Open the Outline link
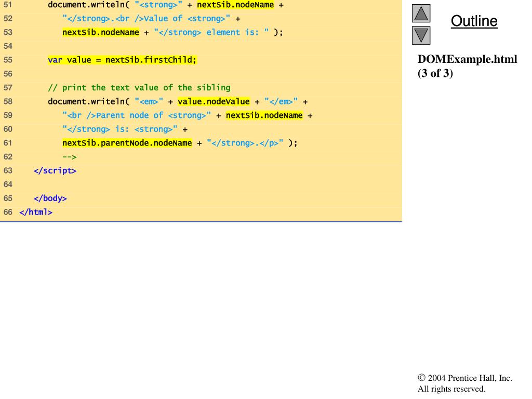Viewport: 532px width, 399px height. tap(474, 21)
